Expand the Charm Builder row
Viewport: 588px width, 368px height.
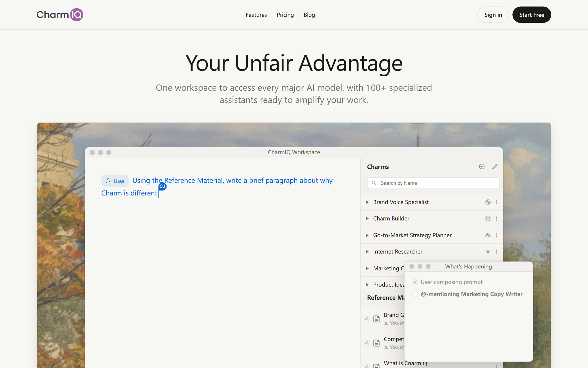(367, 219)
